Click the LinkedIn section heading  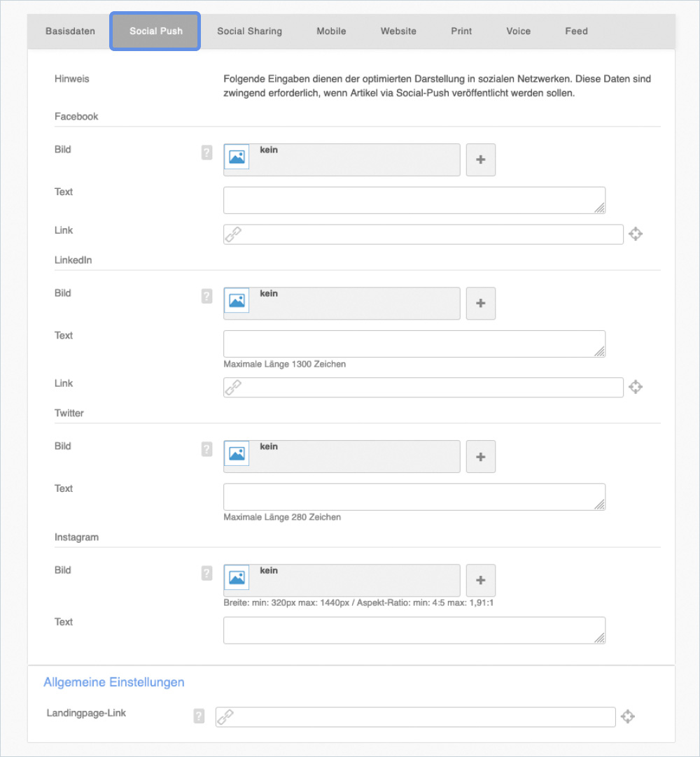pyautogui.click(x=73, y=260)
